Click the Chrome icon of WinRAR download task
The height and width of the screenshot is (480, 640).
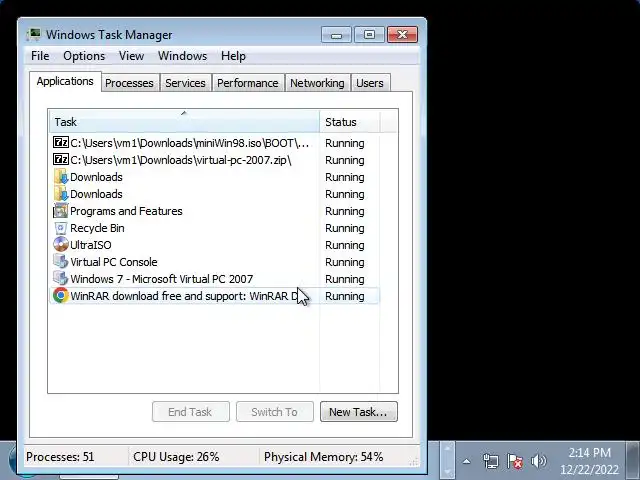tap(61, 296)
